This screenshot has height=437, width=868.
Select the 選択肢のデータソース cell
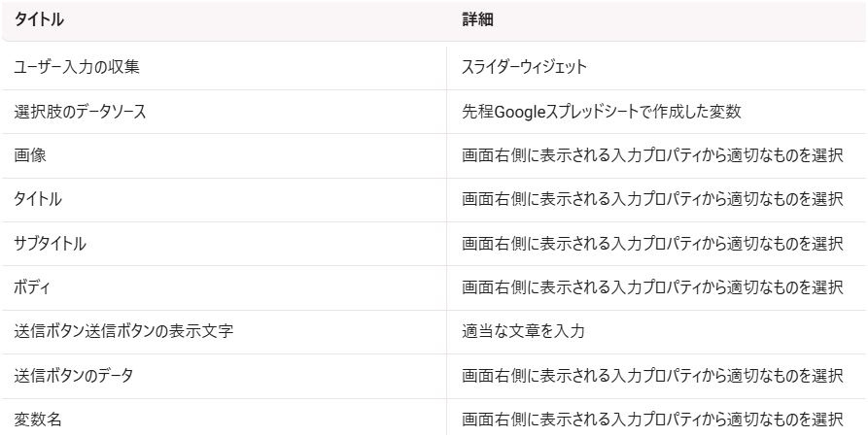(80, 112)
